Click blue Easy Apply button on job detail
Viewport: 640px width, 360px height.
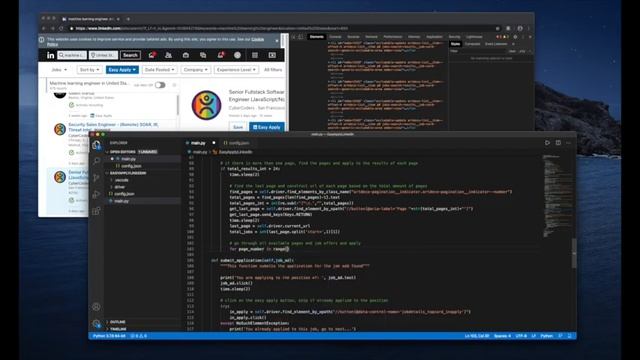(x=267, y=127)
